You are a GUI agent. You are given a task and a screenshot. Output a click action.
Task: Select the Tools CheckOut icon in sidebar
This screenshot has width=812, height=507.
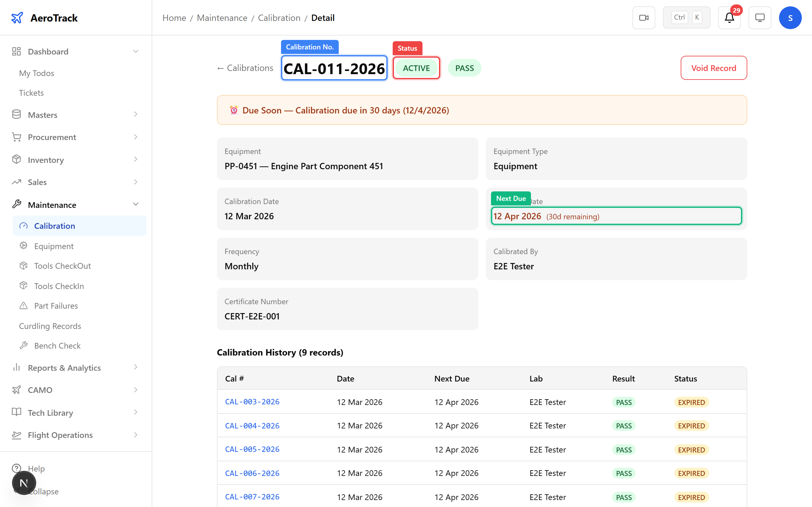tap(23, 266)
